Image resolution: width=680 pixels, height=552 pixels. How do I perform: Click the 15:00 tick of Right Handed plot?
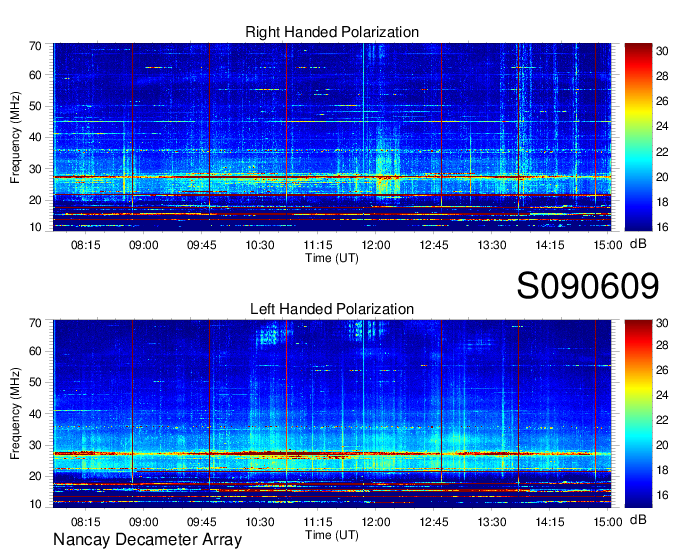tap(608, 245)
